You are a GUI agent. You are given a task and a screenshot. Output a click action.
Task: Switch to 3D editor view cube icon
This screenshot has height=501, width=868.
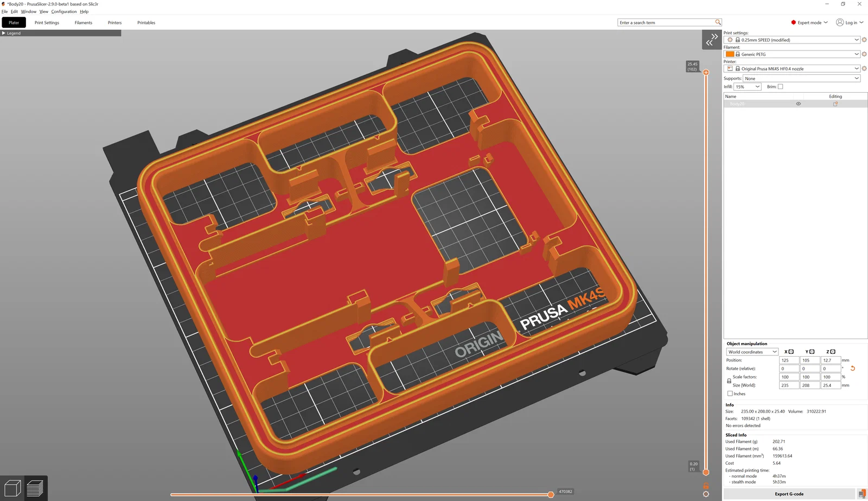tap(12, 488)
